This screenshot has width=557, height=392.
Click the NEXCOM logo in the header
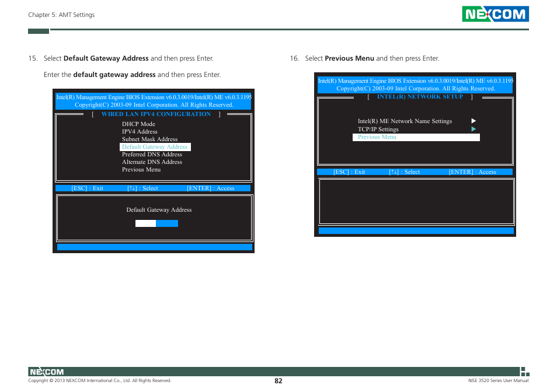[495, 14]
